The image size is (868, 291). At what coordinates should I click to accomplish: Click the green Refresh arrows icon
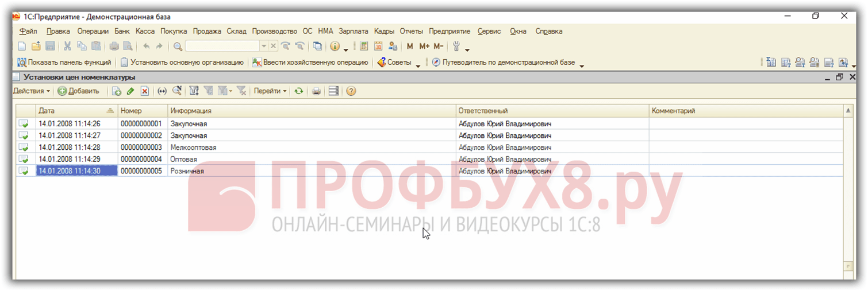coord(299,91)
